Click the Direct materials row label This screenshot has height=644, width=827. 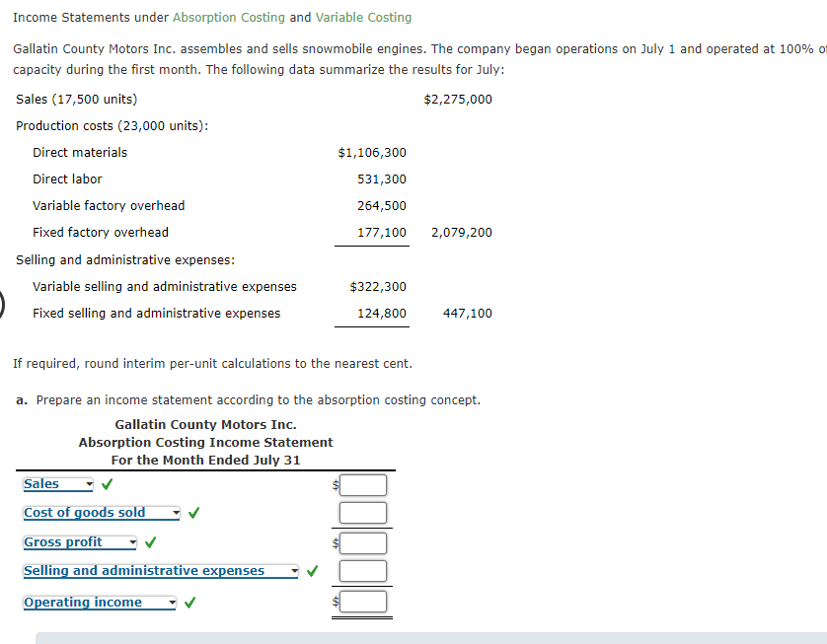click(x=80, y=152)
